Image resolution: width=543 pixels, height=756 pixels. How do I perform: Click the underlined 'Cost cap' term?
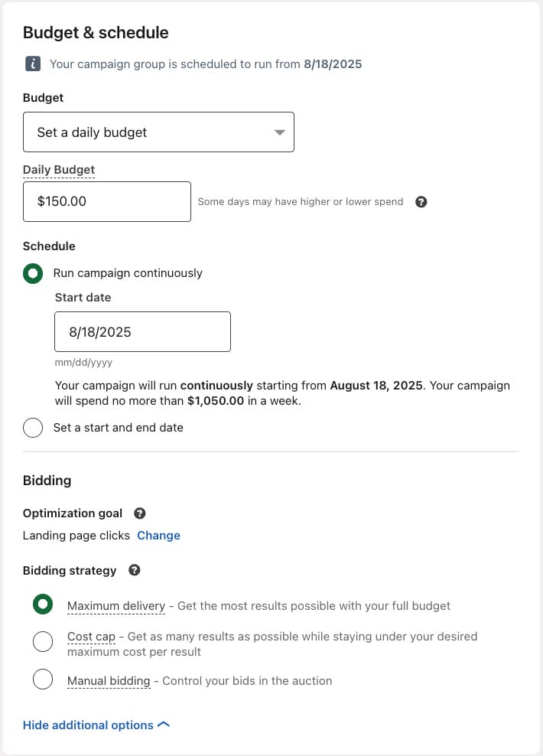[x=91, y=636]
